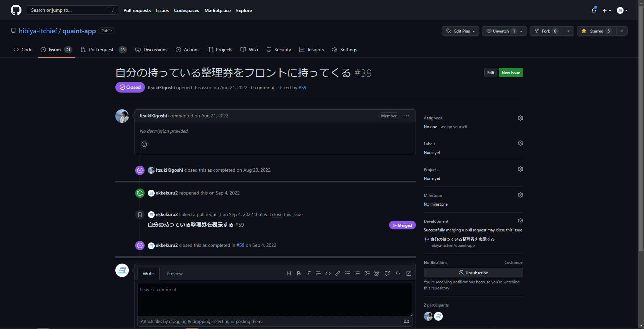
Task: Open Marketplace in top navigation
Action: (x=217, y=10)
